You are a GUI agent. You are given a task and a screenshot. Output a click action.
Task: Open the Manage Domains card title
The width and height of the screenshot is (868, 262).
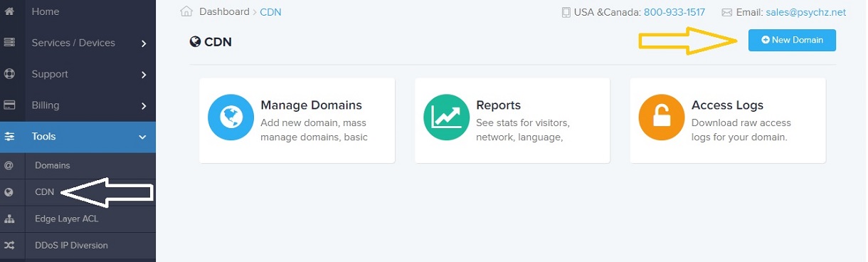click(312, 105)
